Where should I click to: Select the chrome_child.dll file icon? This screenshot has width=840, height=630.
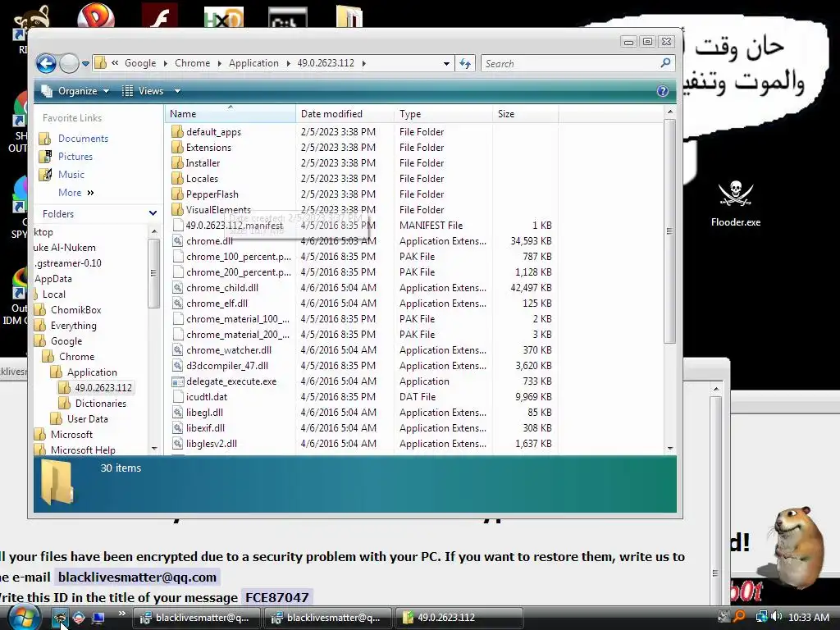[x=177, y=288]
